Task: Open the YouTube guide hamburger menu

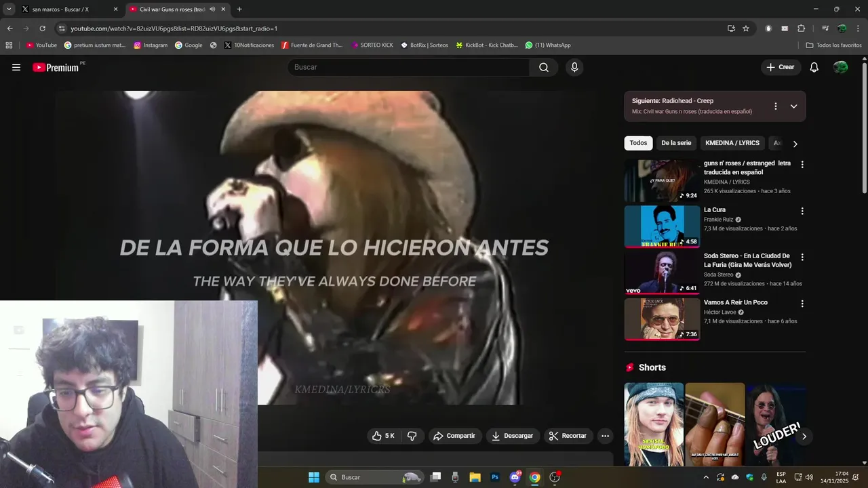Action: point(16,67)
